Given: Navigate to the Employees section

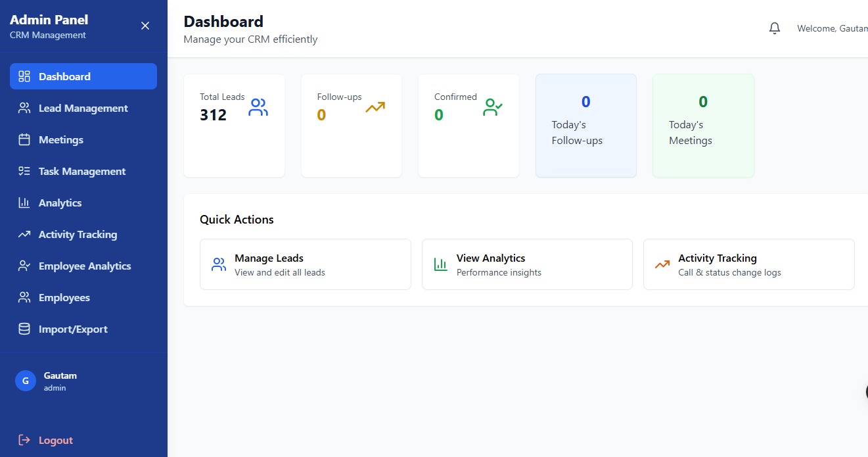Looking at the screenshot, I should point(64,297).
